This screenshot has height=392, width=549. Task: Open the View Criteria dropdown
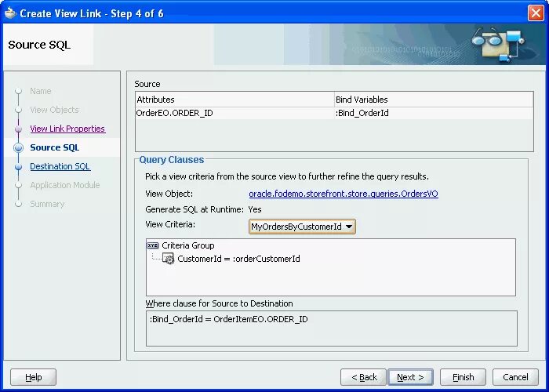click(302, 227)
